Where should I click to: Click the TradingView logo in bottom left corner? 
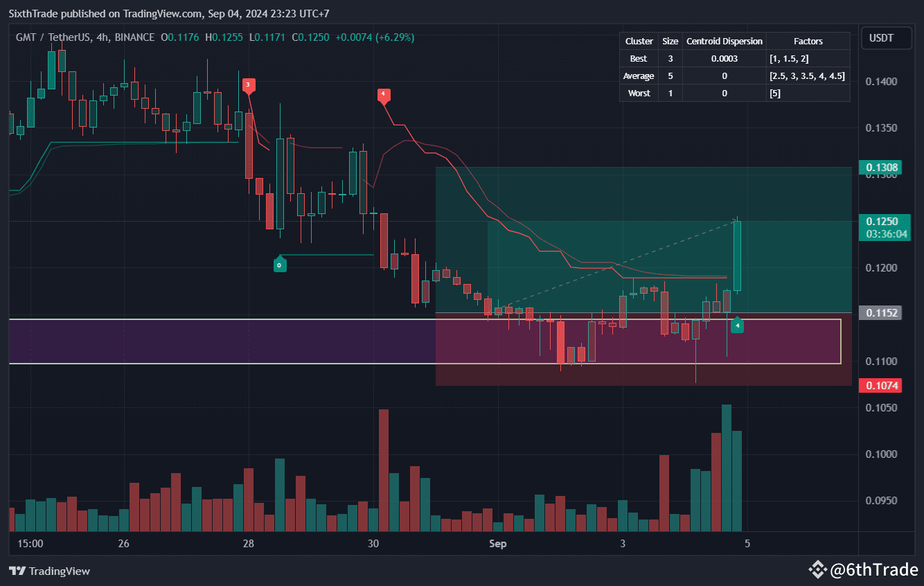pos(48,571)
